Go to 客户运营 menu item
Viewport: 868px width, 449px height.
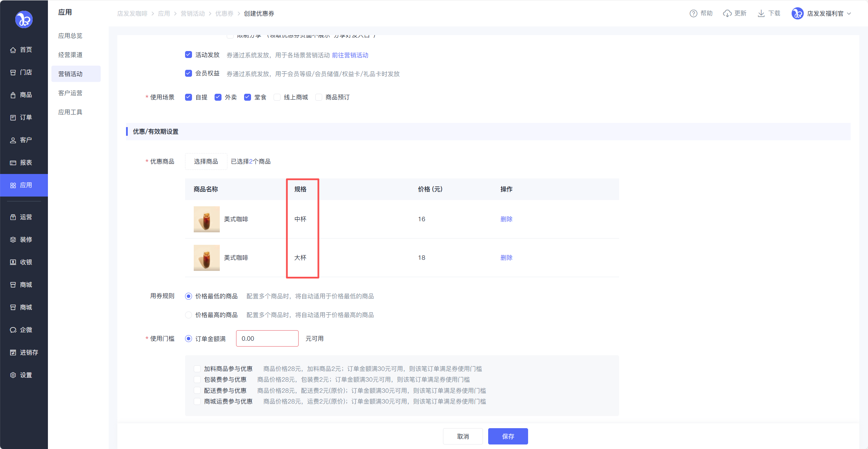[70, 93]
